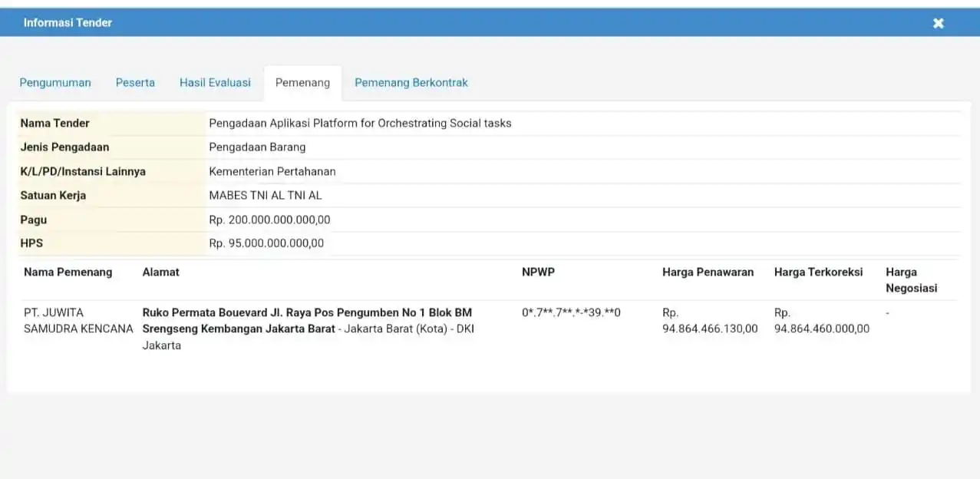Screen dimensions: 980x479
Task: Click the Informasi Tender dialog title
Action: [68, 23]
